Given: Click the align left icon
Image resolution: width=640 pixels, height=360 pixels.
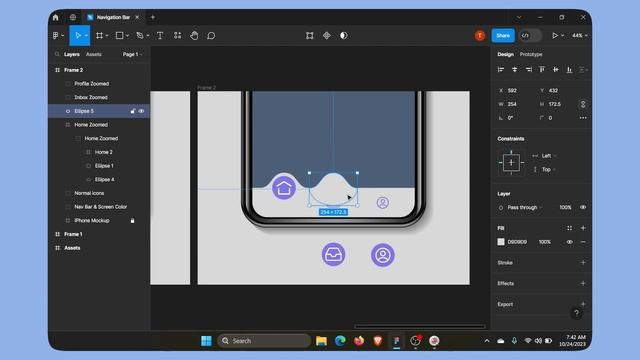Looking at the screenshot, I should 501,70.
